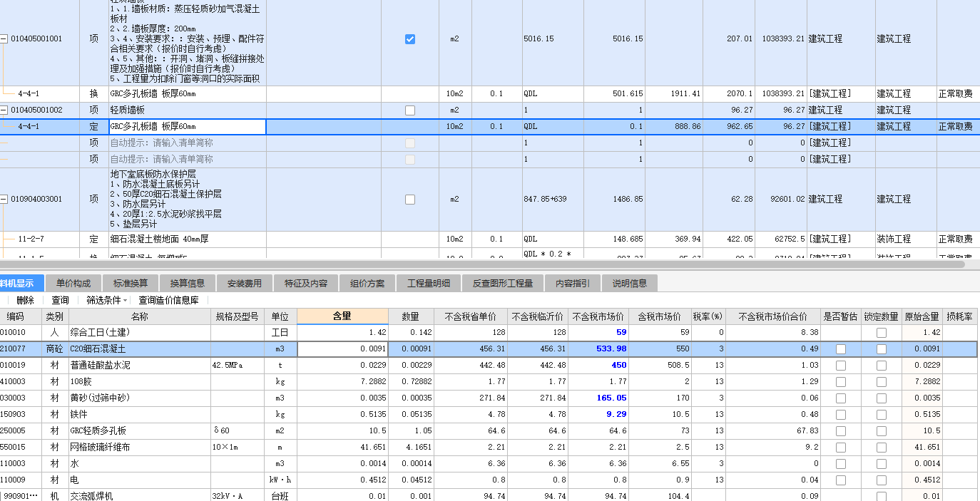This screenshot has width=980, height=501.
Task: Uncheck the checkbox in row 010405001001
Action: pos(409,39)
